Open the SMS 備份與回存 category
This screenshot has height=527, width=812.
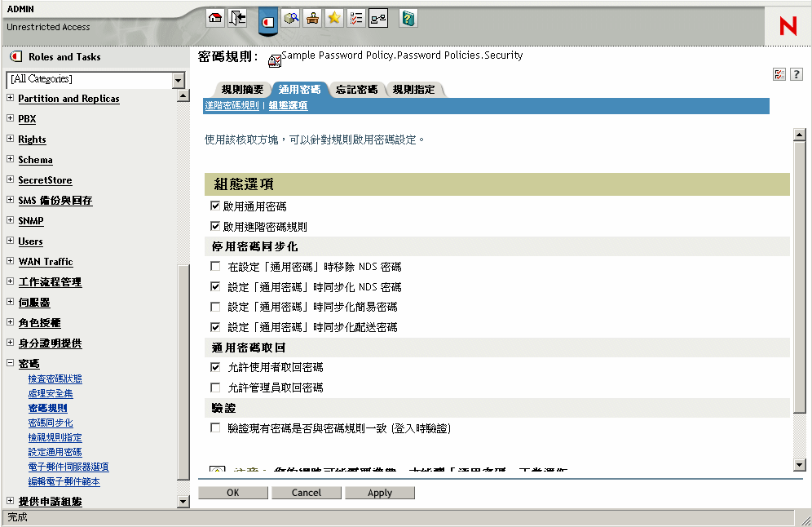[x=55, y=201]
